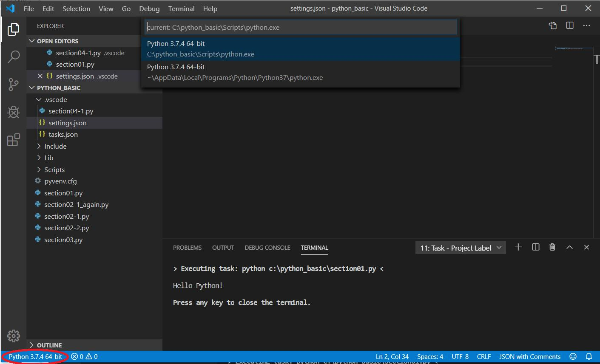Split the editor to the right
This screenshot has height=364, width=600.
point(570,25)
